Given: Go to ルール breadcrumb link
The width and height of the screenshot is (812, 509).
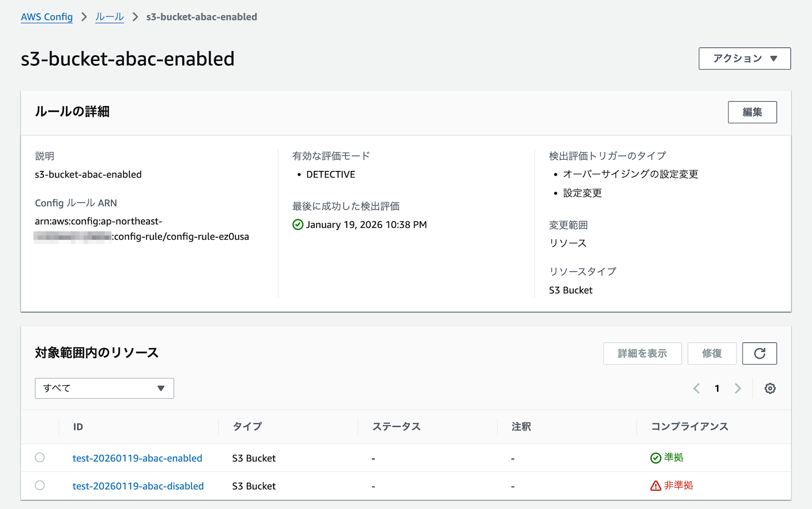Looking at the screenshot, I should coord(109,17).
